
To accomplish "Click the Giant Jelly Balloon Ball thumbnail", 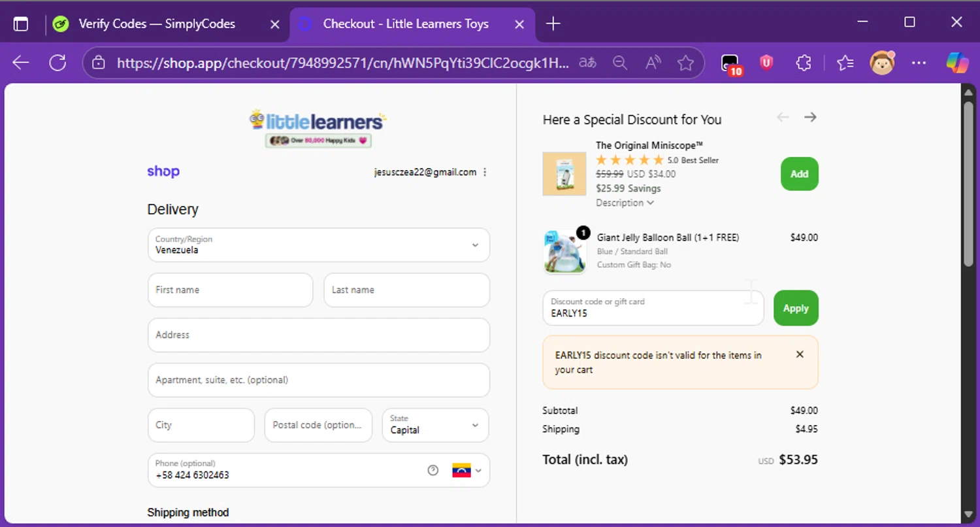I will (564, 251).
